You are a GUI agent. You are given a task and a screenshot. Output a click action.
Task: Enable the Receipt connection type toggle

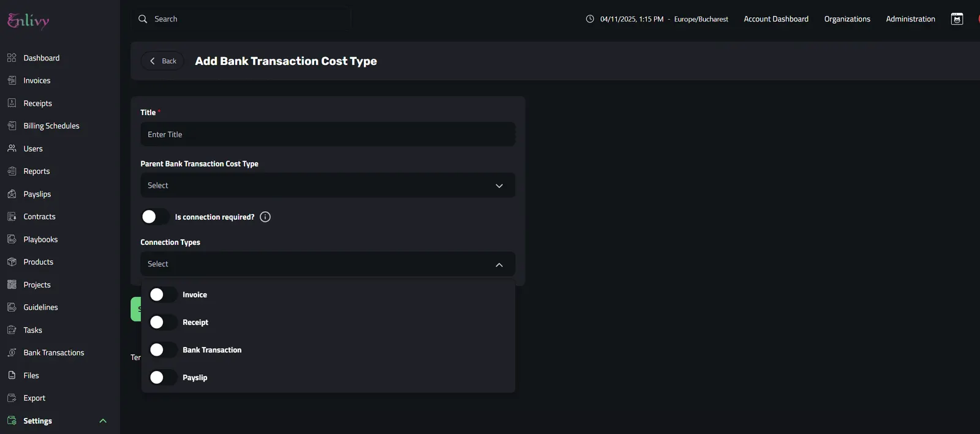[163, 322]
